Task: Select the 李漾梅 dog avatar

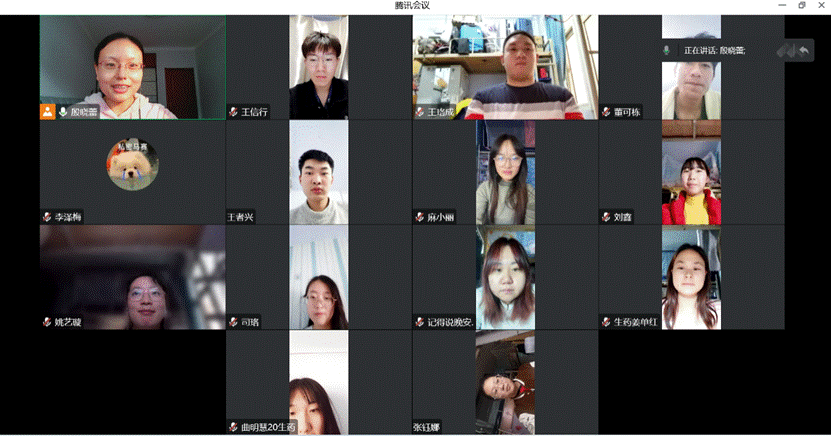Action: [132, 165]
